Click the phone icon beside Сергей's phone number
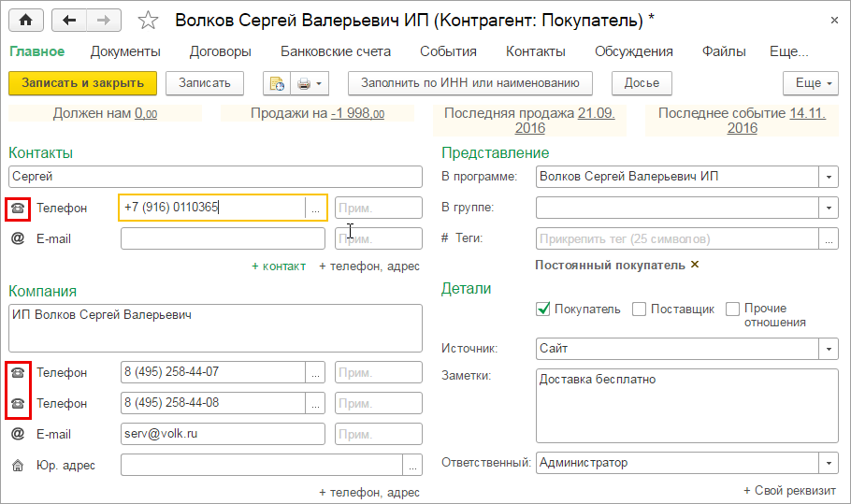Viewport: 851px width, 504px height. [x=18, y=209]
